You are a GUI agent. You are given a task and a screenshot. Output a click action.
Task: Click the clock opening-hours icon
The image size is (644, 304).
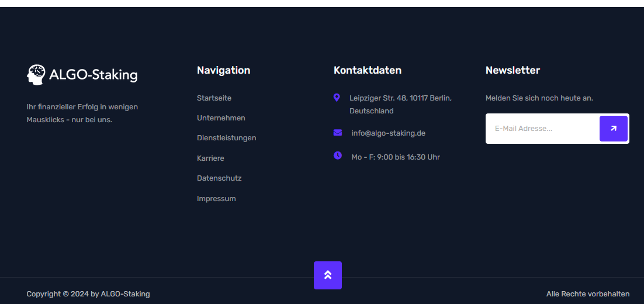pyautogui.click(x=338, y=156)
